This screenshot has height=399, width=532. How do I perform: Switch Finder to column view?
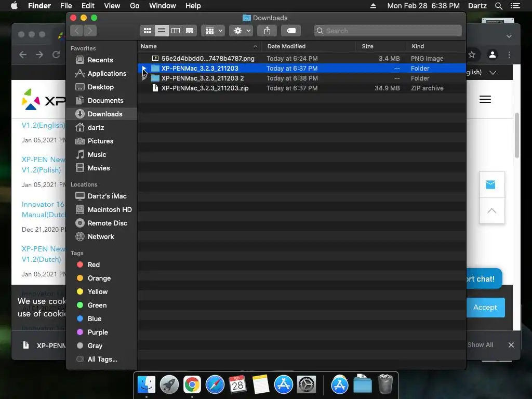[x=176, y=31]
